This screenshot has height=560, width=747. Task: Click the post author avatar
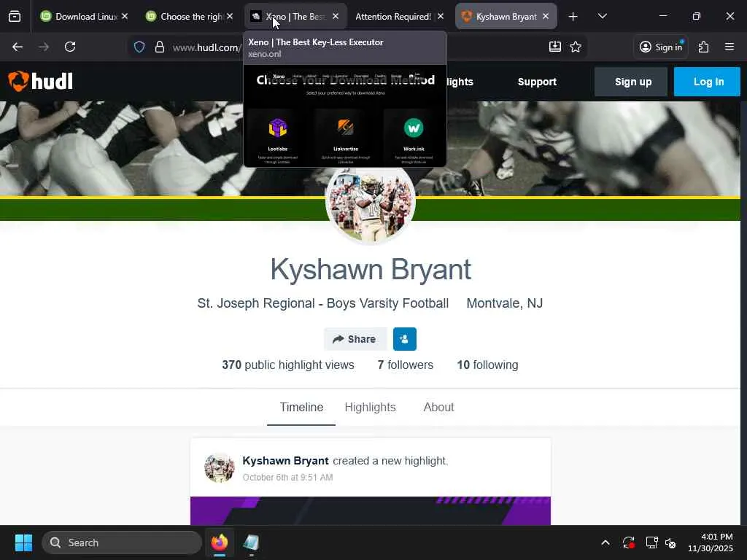pyautogui.click(x=220, y=467)
